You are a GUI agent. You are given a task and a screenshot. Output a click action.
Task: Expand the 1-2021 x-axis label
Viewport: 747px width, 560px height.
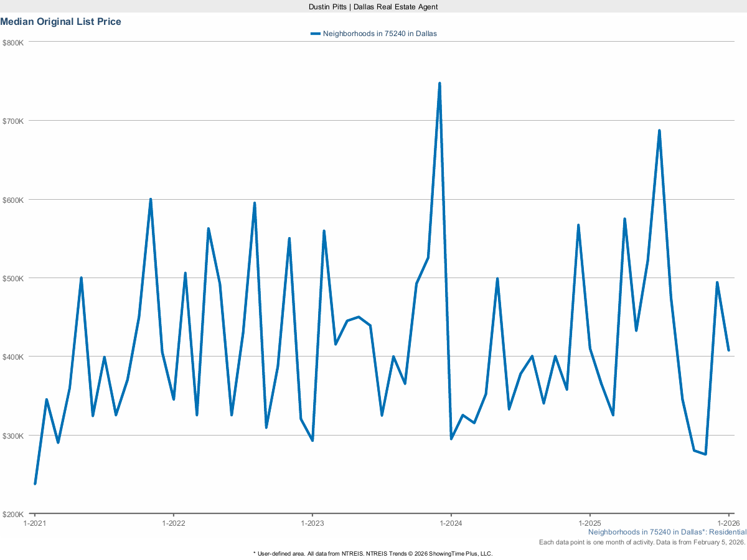(x=35, y=523)
